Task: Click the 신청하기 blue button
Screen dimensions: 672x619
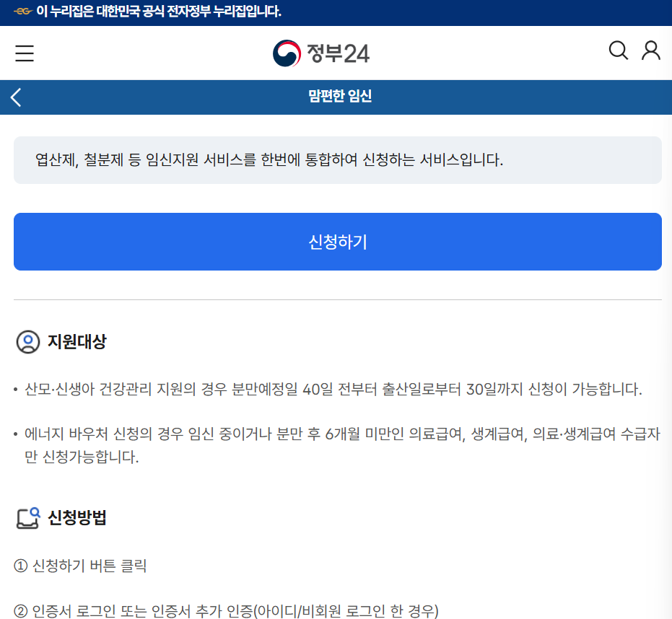Action: [338, 242]
